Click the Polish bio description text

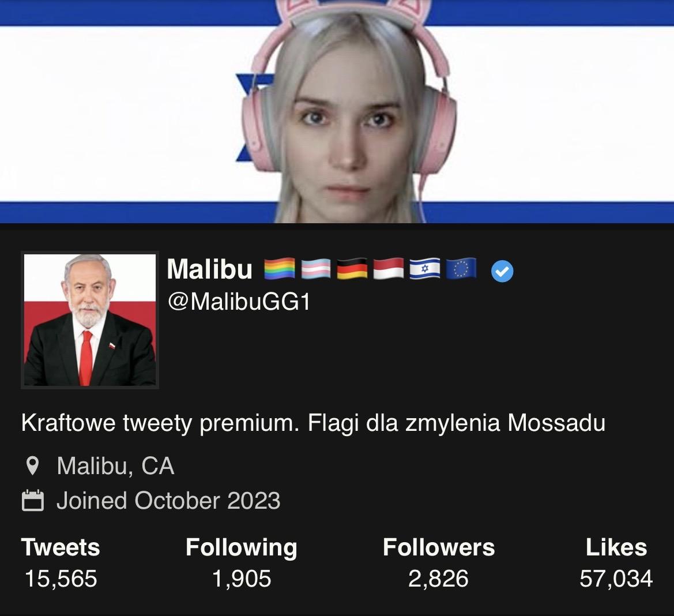coord(313,423)
